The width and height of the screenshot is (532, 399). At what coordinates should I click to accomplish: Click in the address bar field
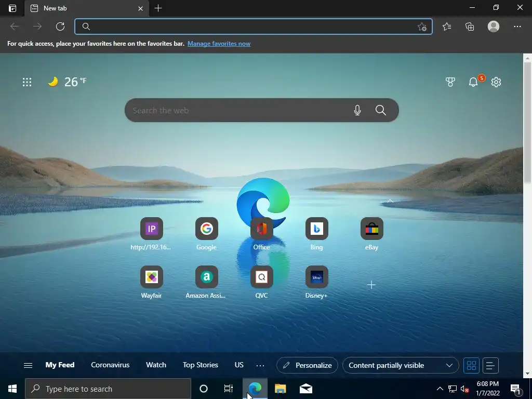click(253, 26)
